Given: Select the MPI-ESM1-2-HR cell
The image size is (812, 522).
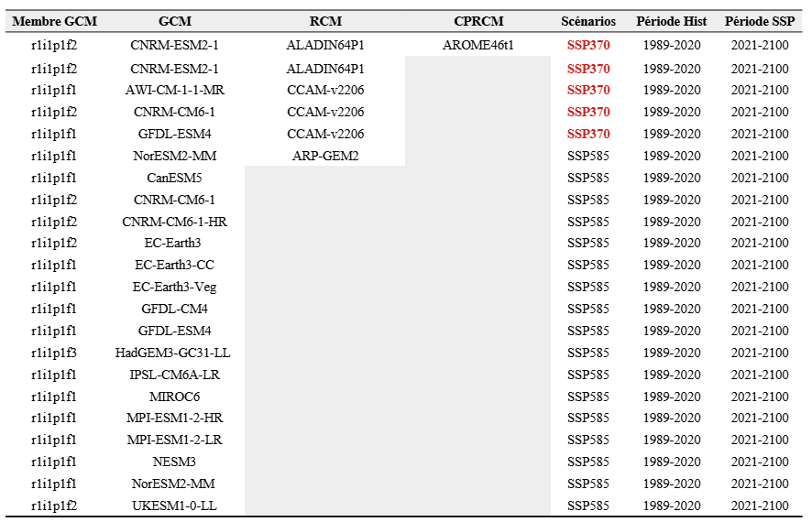Looking at the screenshot, I should [x=174, y=418].
